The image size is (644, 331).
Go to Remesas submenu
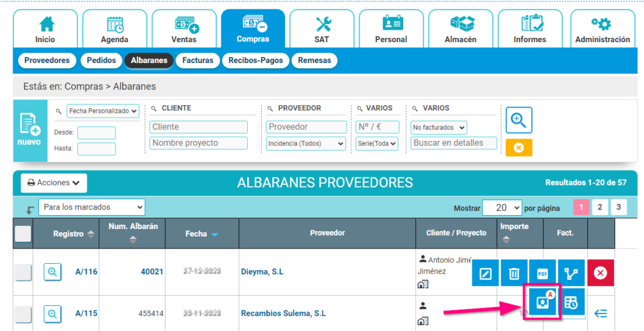point(314,60)
